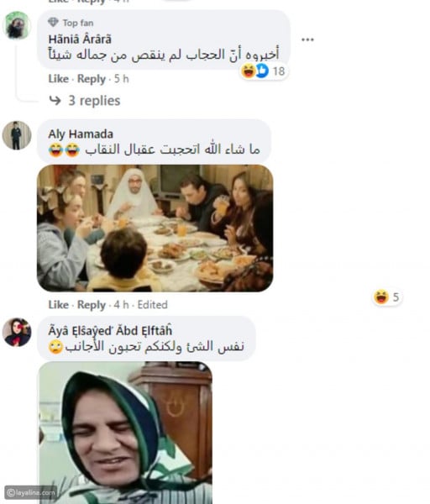Open the dinner table image in Aly's comment
This screenshot has width=430, height=504.
point(155,228)
